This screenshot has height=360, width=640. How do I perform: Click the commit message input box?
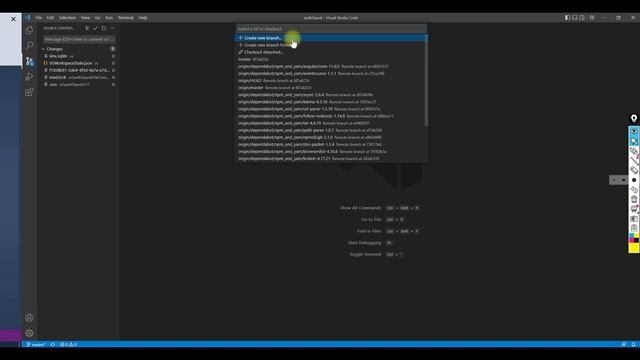[x=79, y=39]
